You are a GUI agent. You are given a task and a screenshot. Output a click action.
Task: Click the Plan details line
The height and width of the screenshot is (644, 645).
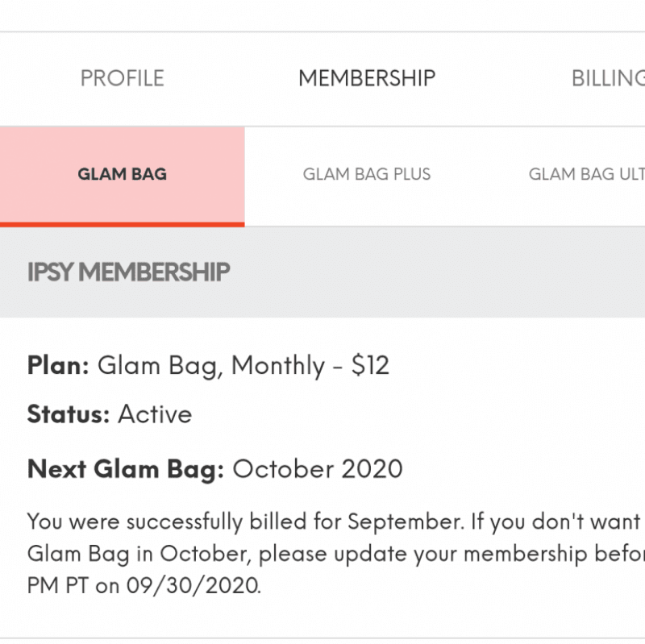point(208,365)
